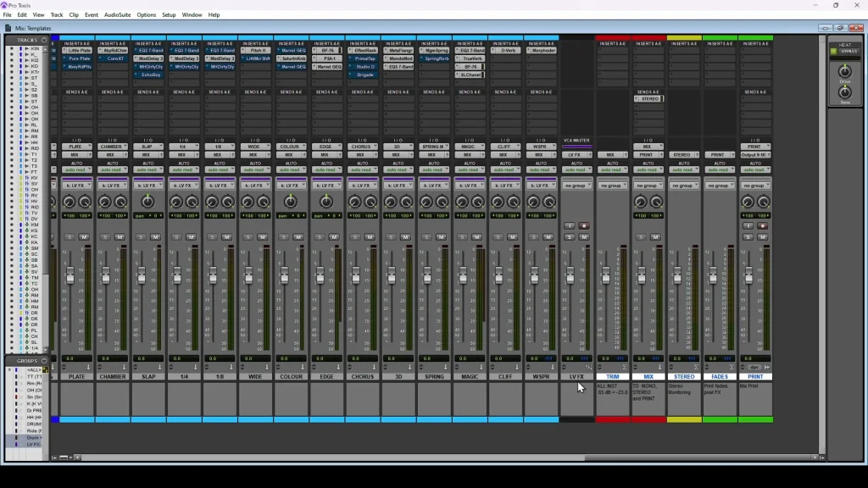Click the LV FX VCA volume fader
The width and height of the screenshot is (868, 488).
[570, 275]
